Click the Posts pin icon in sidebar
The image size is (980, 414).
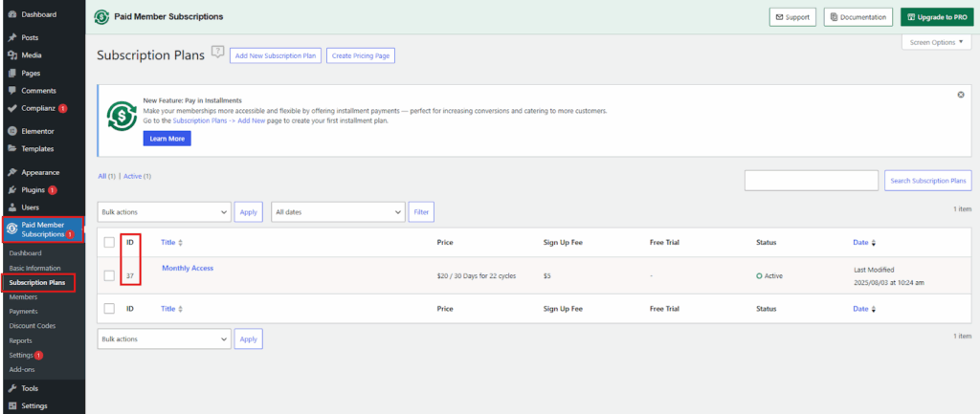[x=11, y=38]
